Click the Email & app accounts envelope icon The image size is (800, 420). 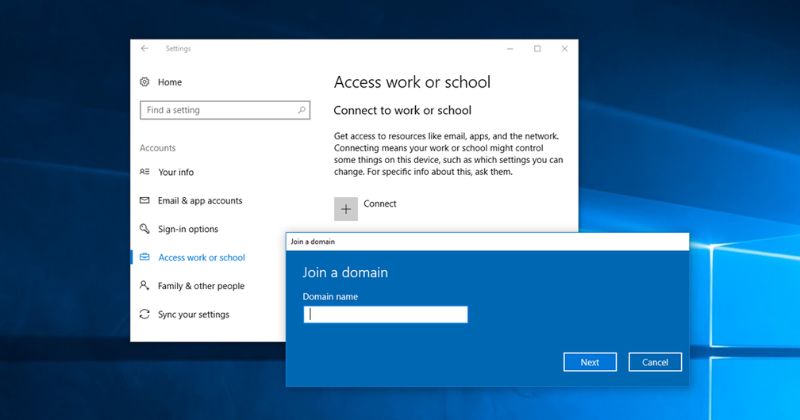(x=145, y=201)
